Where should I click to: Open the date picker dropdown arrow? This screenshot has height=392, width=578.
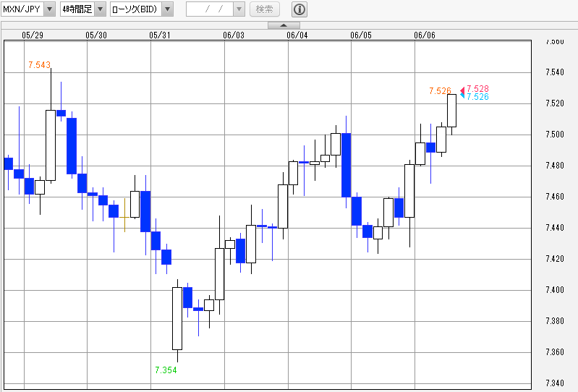239,9
